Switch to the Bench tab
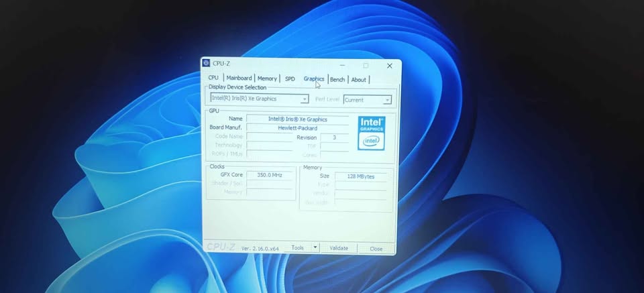Viewport: 644px width, 293px height. click(x=337, y=80)
